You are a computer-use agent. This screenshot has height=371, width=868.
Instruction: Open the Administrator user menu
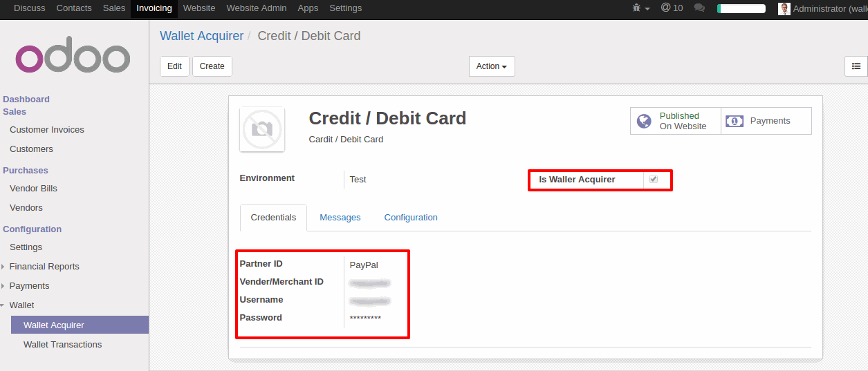point(822,8)
